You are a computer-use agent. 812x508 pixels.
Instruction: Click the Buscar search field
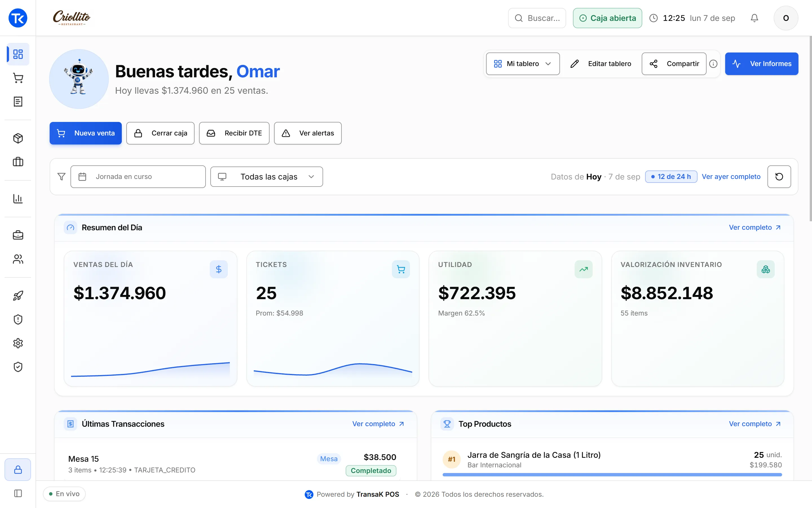point(537,18)
